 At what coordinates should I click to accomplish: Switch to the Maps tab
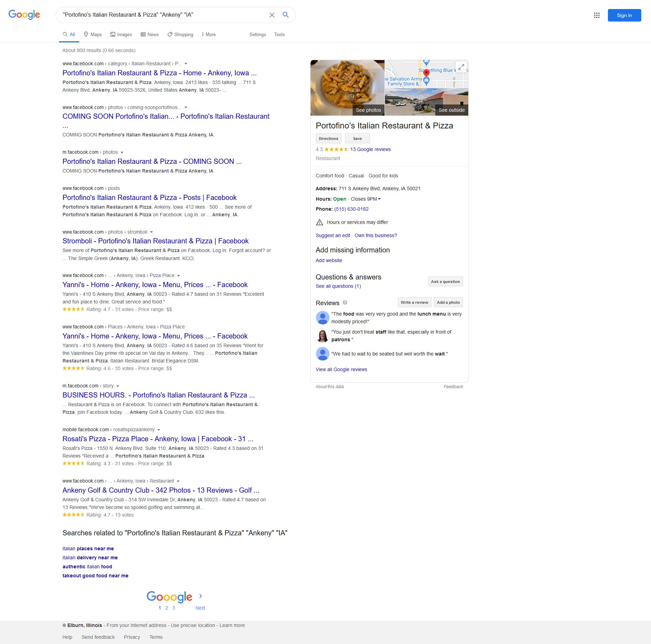(93, 34)
